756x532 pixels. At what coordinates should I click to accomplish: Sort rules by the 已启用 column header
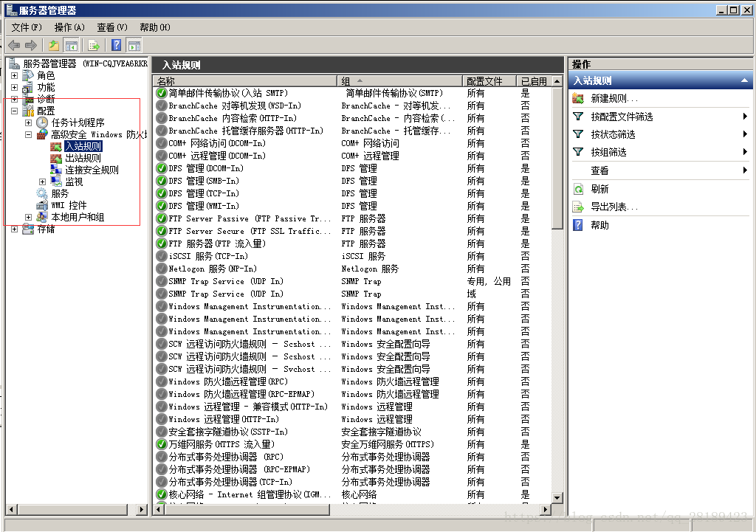point(535,81)
